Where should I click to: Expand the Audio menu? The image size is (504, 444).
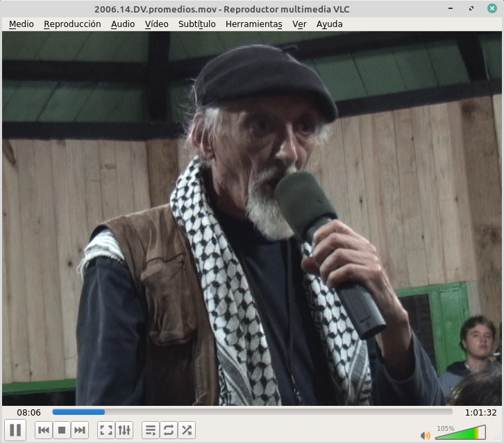[x=123, y=24]
